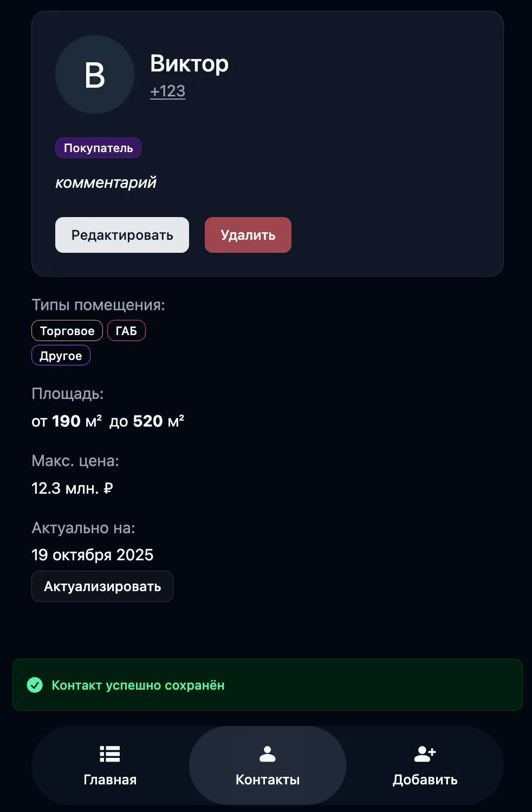Click the italic комментарий text

coord(106,182)
